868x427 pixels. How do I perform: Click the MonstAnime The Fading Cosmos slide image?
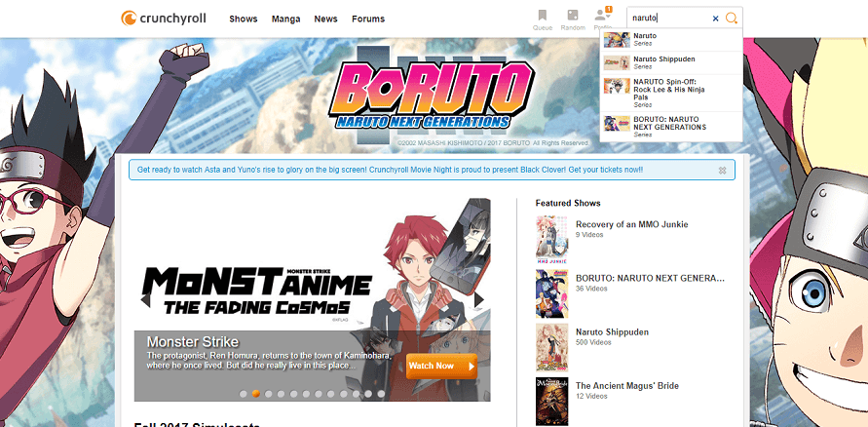pos(312,299)
